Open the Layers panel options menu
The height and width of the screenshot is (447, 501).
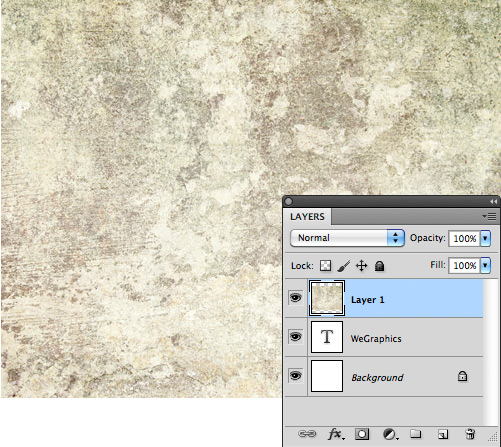[489, 217]
